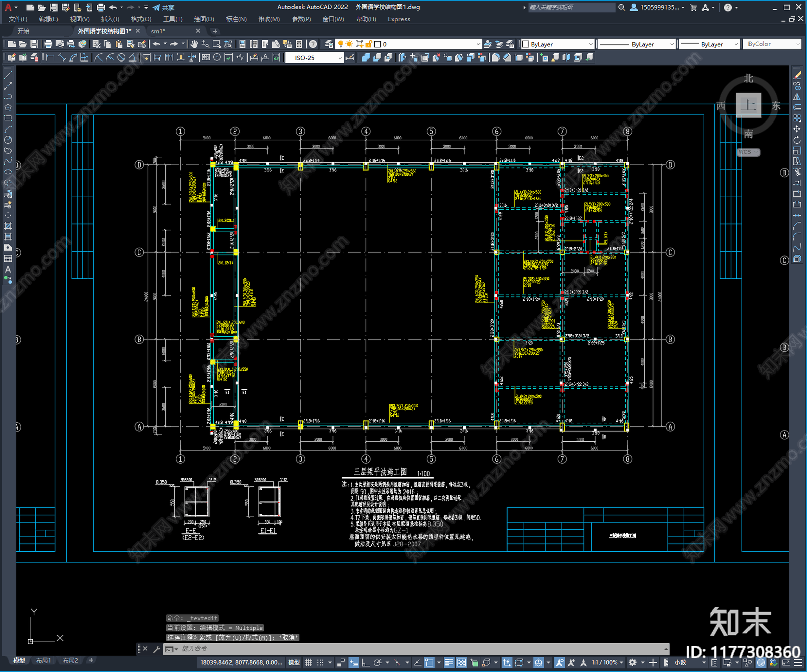Screen dimensions: 807x672
Task: Expand the ByLayer linetype dropdown
Action: pyautogui.click(x=637, y=44)
